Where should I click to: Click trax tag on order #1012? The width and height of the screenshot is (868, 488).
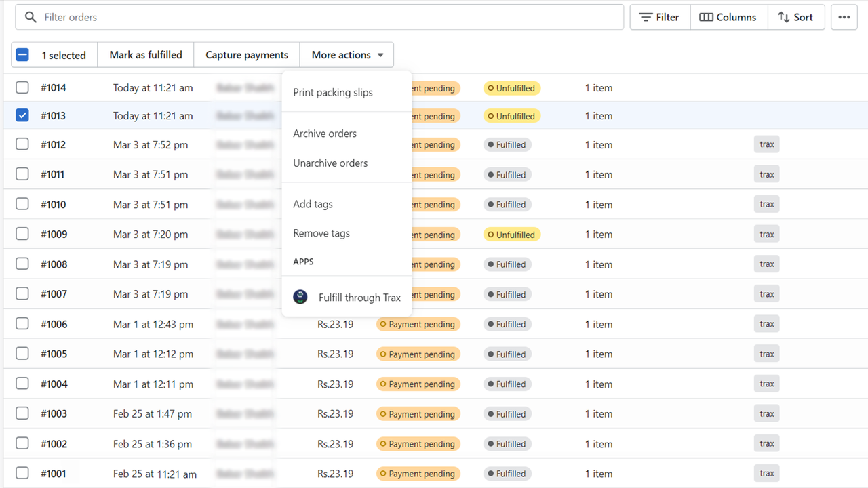pos(767,144)
